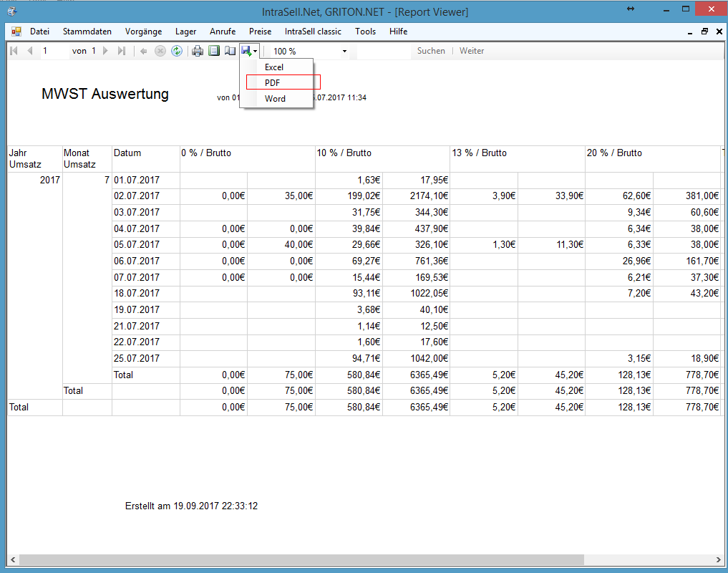
Task: Open the IntraSell classic menu
Action: tap(313, 32)
